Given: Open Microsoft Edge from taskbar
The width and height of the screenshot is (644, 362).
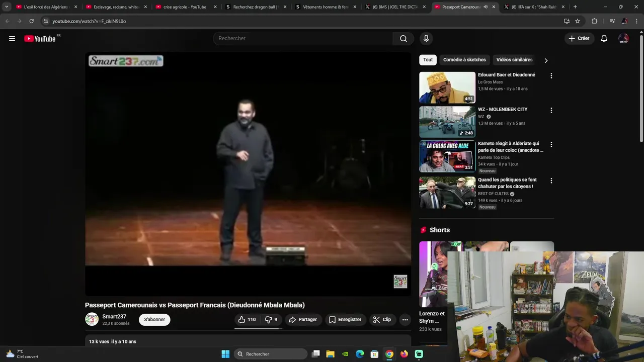Looking at the screenshot, I should [360, 354].
